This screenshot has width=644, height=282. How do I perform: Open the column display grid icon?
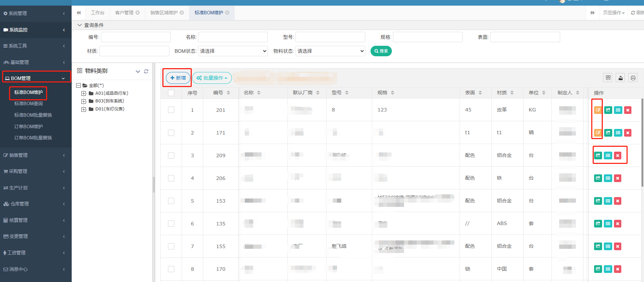coord(608,78)
